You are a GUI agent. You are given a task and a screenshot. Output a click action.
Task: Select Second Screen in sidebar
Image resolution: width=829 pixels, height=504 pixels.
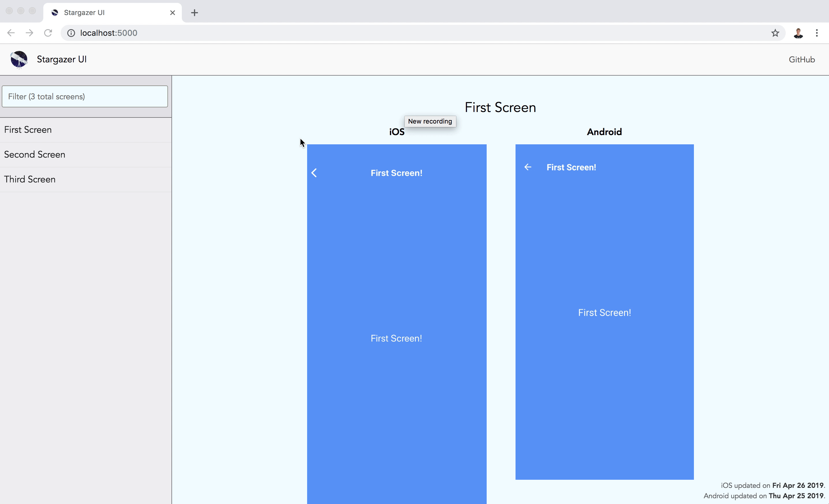35,155
